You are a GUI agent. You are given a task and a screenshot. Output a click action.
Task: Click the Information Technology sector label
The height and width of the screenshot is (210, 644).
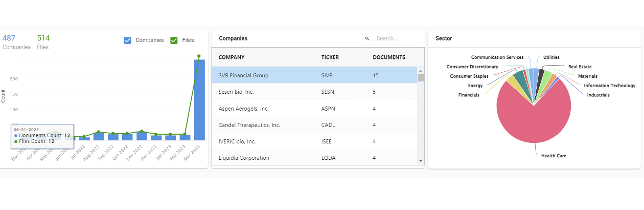[x=609, y=86]
